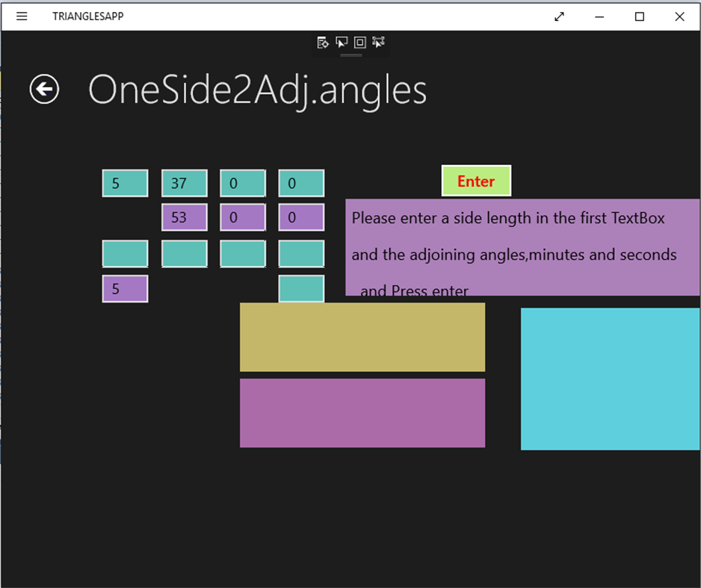Enter full screen with the diagonal arrow icon
701x588 pixels.
(x=559, y=16)
